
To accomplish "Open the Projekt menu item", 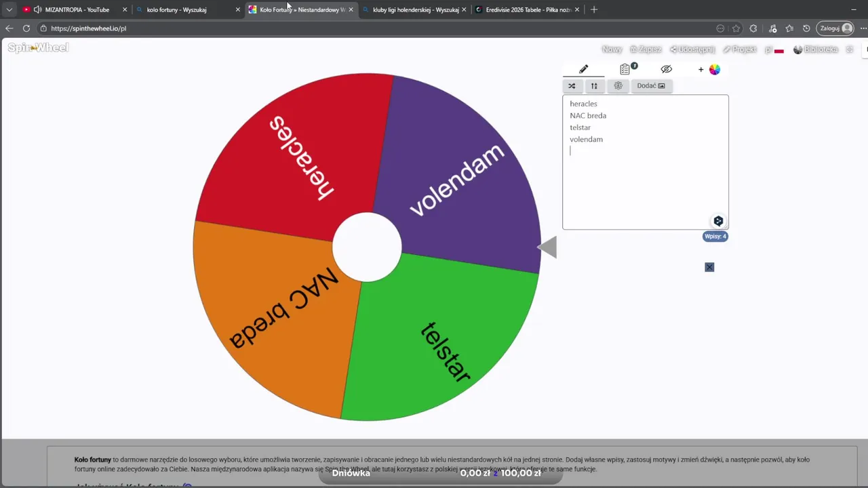I will tap(740, 49).
